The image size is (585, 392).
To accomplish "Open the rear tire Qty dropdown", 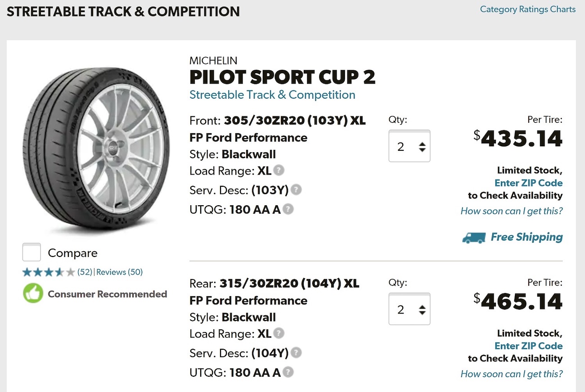I will pos(409,309).
